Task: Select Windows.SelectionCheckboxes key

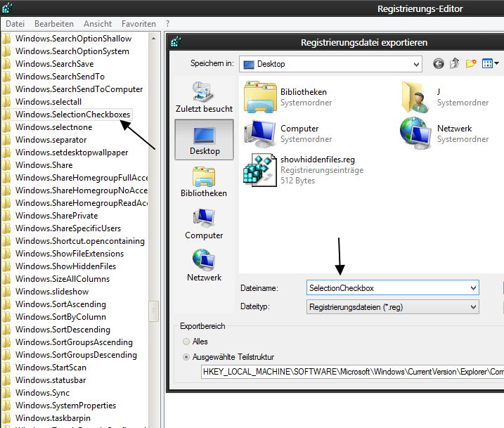Action: (72, 115)
